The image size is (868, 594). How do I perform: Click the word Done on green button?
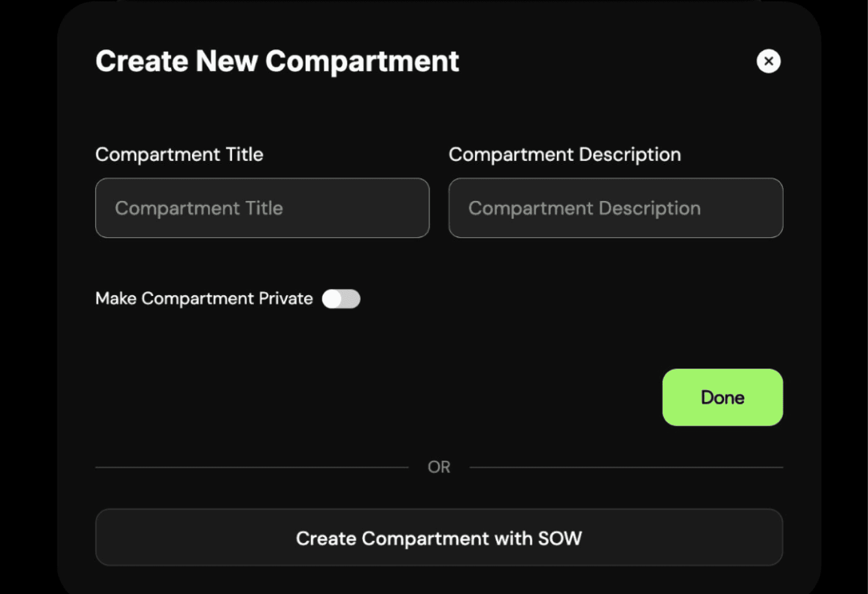pyautogui.click(x=723, y=397)
